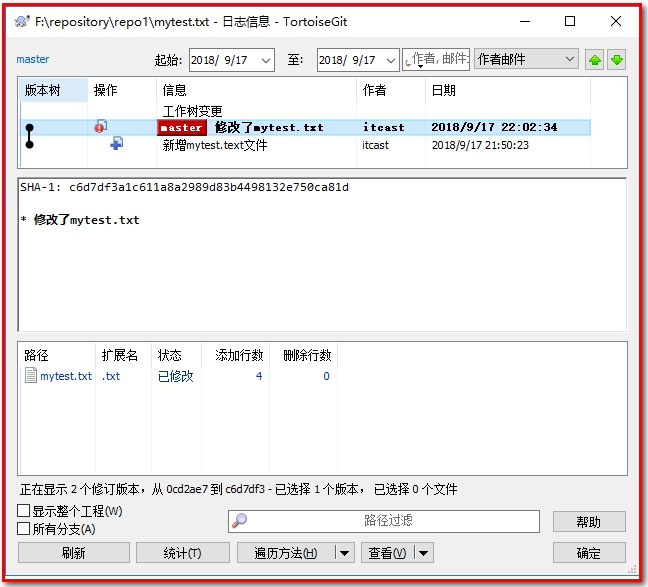Click the TortoiseGit title bar icon
Image resolution: width=648 pixels, height=587 pixels.
[22, 21]
